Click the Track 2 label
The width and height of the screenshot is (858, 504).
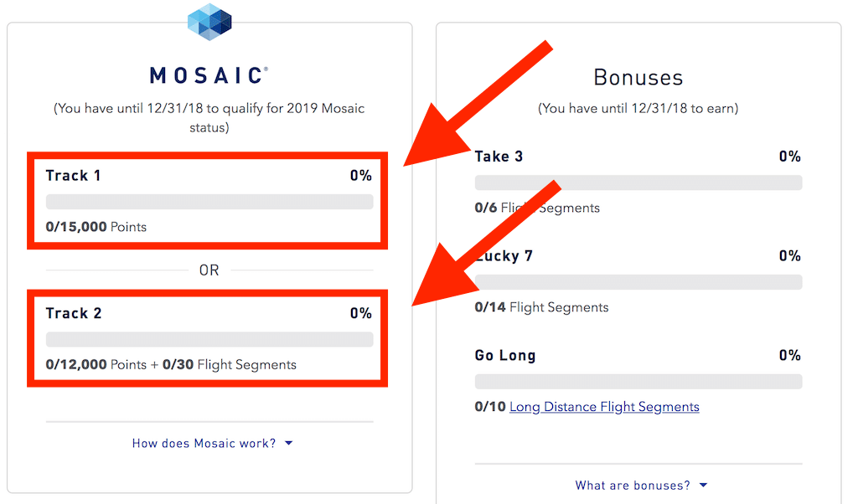(x=74, y=313)
